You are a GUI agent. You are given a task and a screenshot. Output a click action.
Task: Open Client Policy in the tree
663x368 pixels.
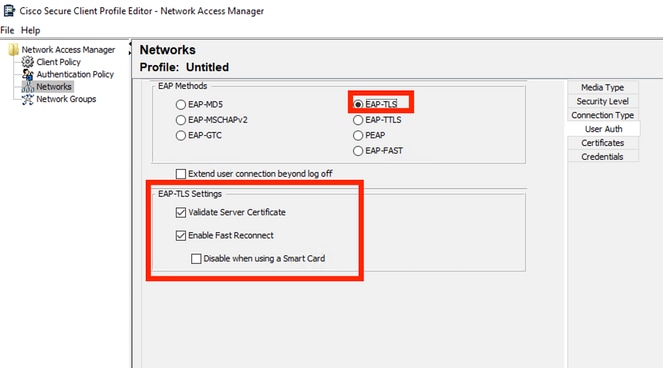tap(58, 62)
